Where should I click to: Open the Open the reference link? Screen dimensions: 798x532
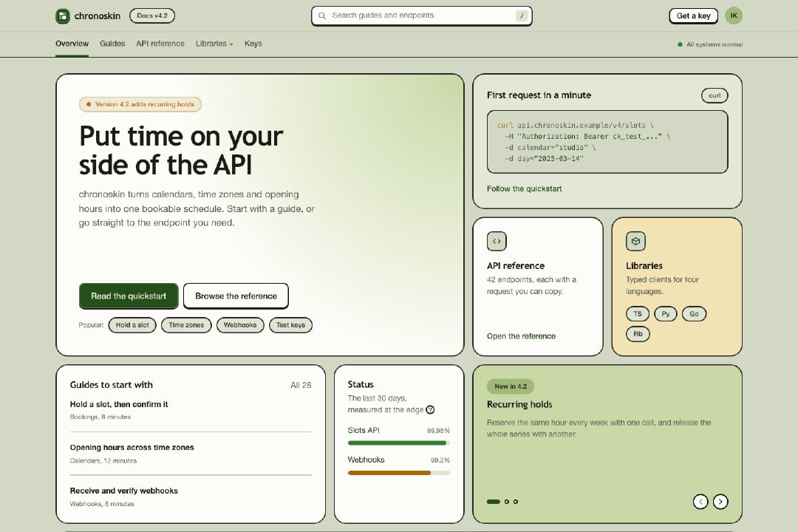point(521,336)
